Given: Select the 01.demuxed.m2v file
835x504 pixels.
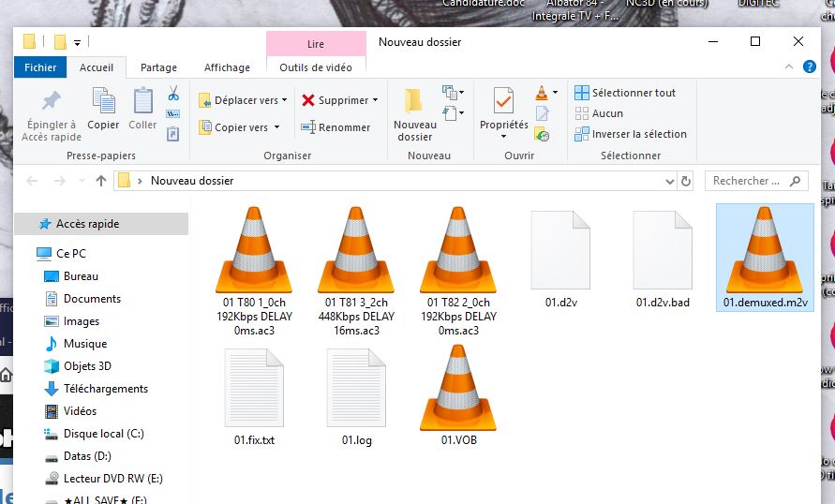Looking at the screenshot, I should (765, 258).
